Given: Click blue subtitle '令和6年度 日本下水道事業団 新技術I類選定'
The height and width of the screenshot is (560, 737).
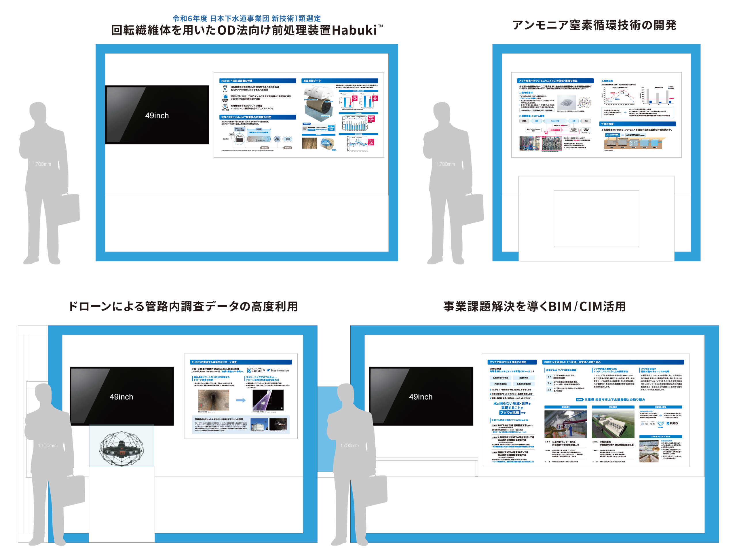Looking at the screenshot, I should [x=246, y=18].
